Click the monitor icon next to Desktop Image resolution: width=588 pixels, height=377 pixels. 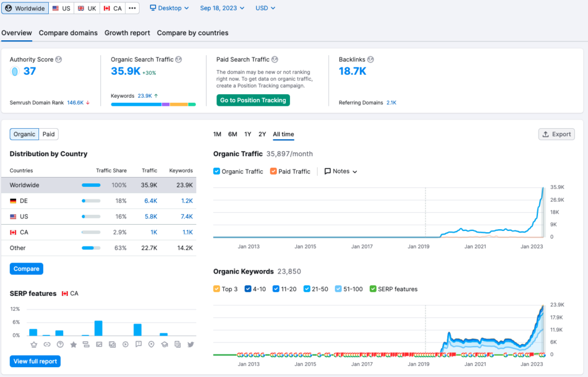pyautogui.click(x=153, y=8)
